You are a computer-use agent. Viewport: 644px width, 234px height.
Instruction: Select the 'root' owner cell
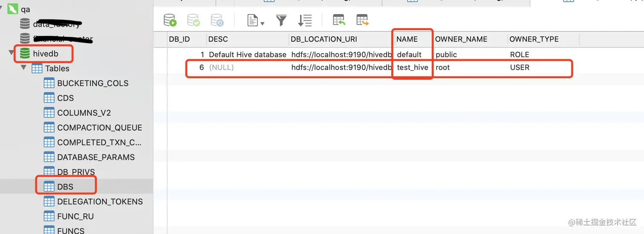click(x=443, y=68)
